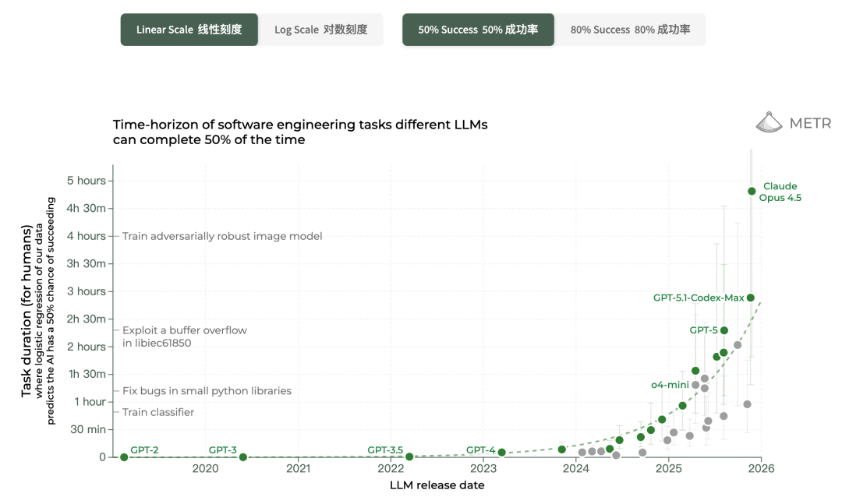Click the METR logo icon

769,122
